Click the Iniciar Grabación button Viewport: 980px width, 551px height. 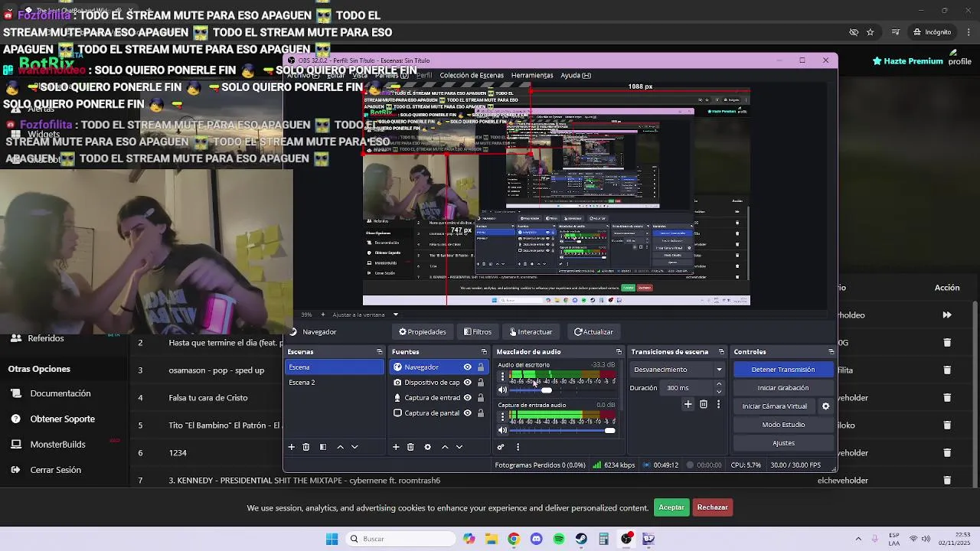point(782,388)
